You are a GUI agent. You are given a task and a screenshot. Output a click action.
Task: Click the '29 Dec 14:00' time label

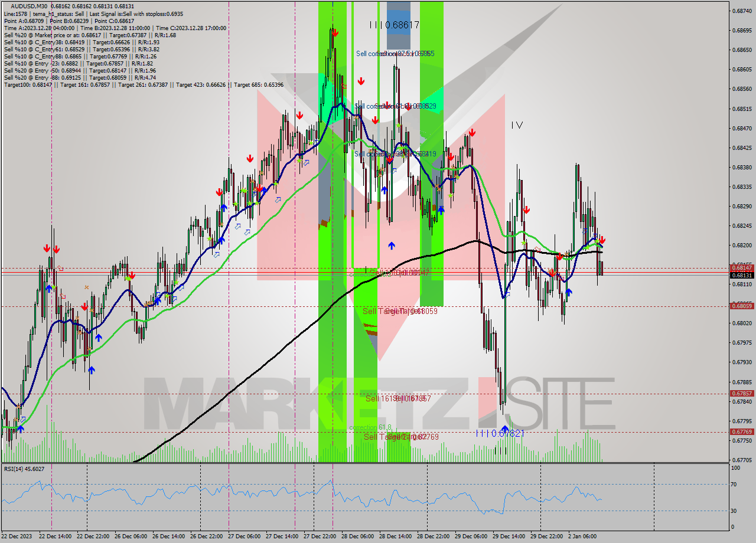510,536
